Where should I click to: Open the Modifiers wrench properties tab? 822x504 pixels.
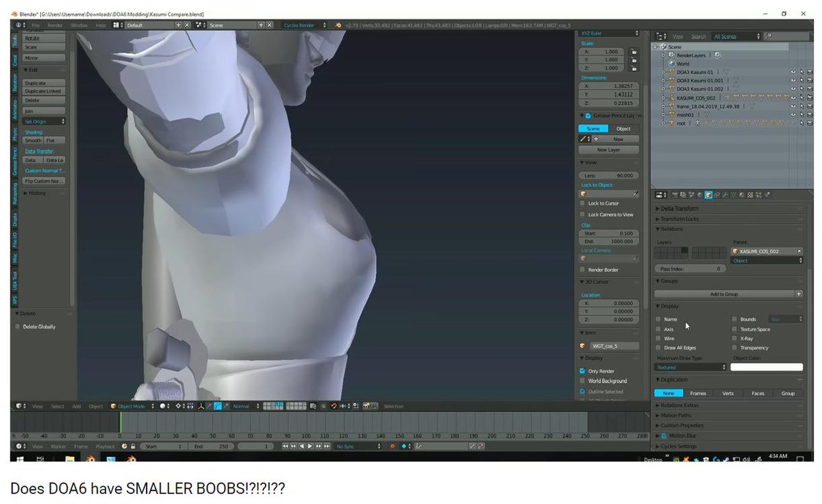(x=725, y=195)
